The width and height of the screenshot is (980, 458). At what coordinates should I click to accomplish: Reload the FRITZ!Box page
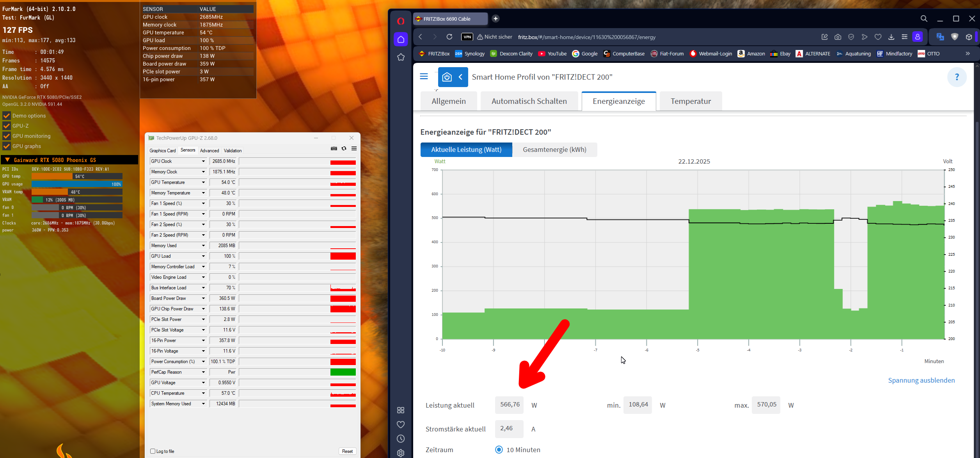[x=449, y=37]
